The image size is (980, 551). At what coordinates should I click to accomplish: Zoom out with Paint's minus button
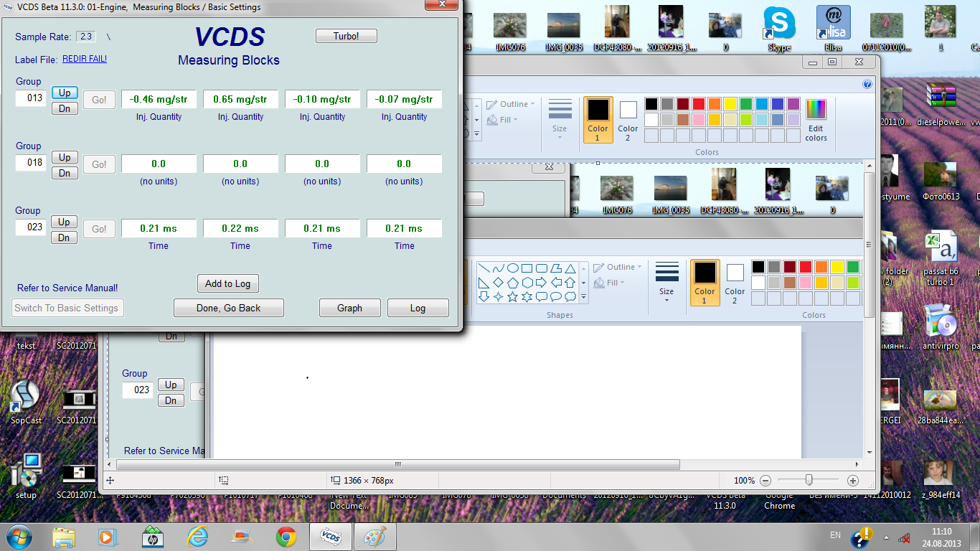point(765,481)
